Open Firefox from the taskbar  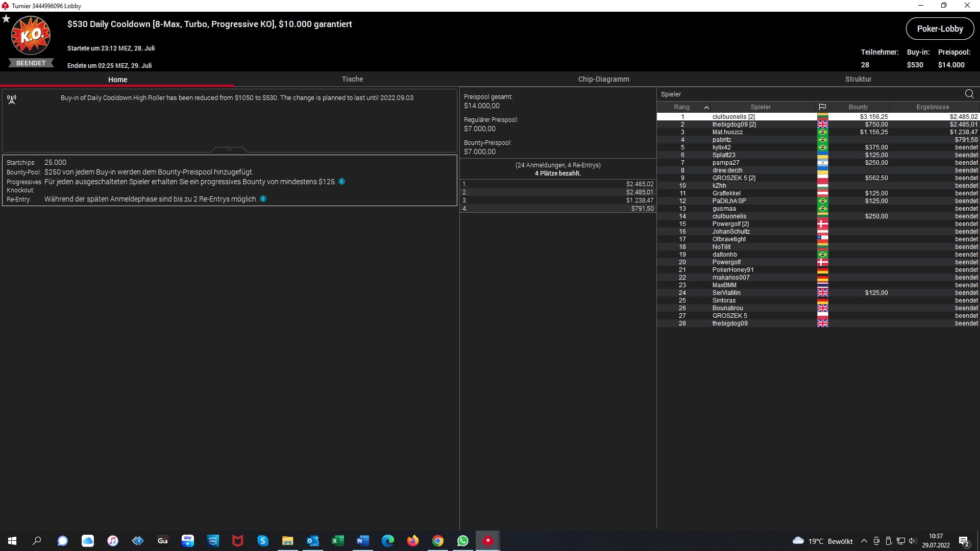click(412, 541)
